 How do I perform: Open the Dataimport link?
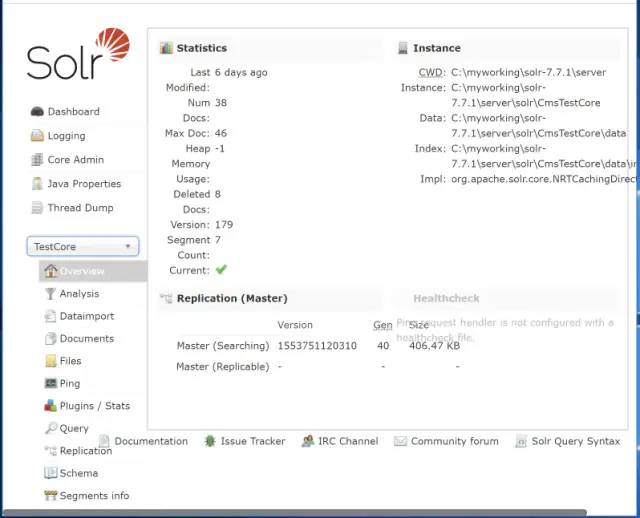pyautogui.click(x=87, y=316)
